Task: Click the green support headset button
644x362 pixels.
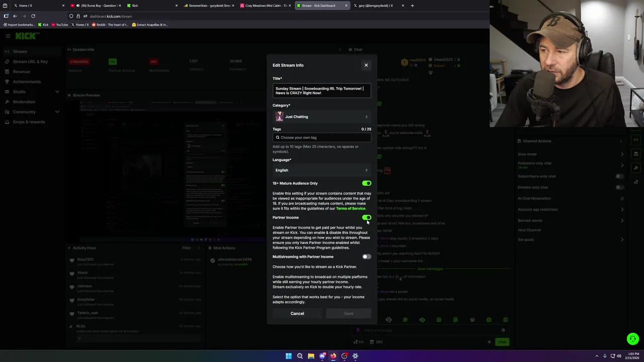Action: [x=633, y=339]
